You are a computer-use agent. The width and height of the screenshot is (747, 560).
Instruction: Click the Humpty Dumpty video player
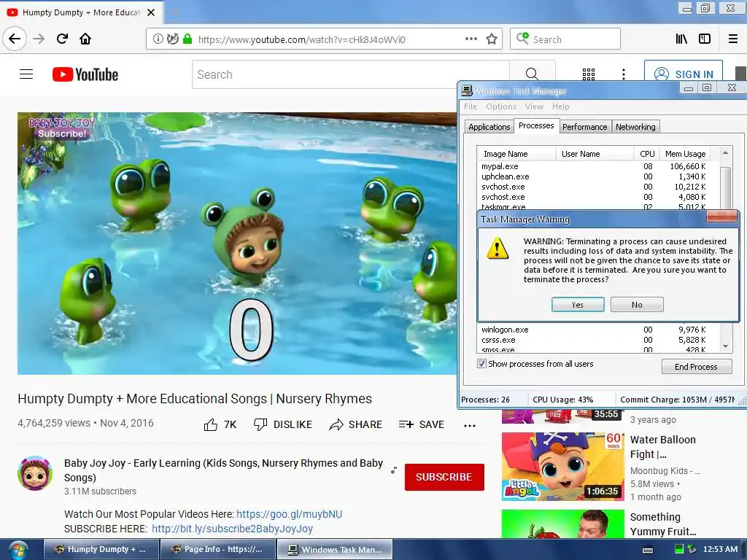(237, 244)
